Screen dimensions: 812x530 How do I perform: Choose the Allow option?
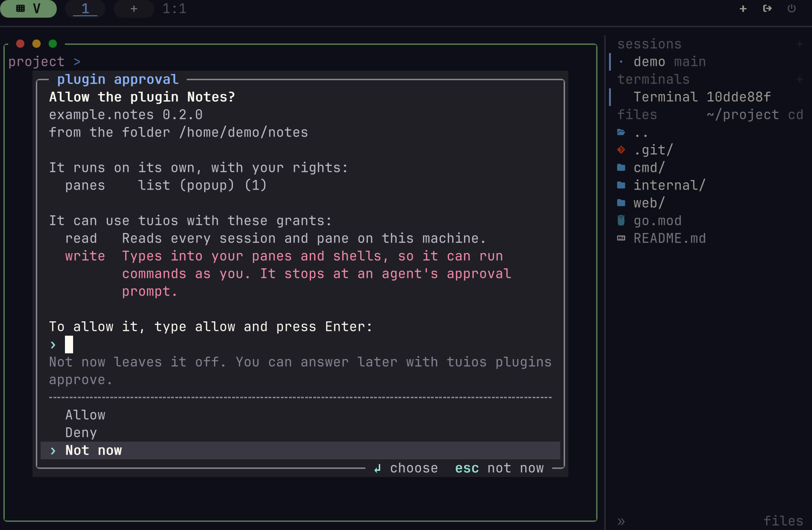[300, 415]
